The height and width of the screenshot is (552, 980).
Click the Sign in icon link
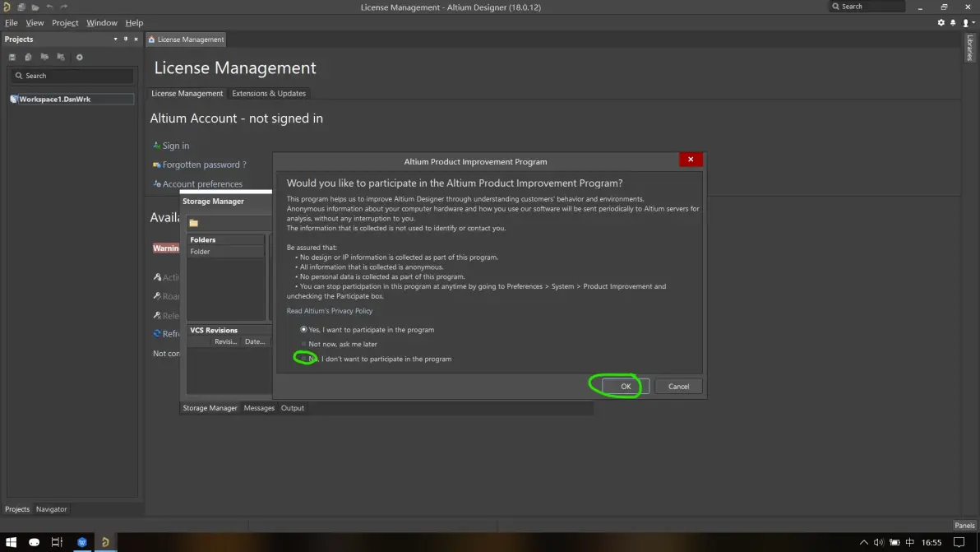coord(171,146)
